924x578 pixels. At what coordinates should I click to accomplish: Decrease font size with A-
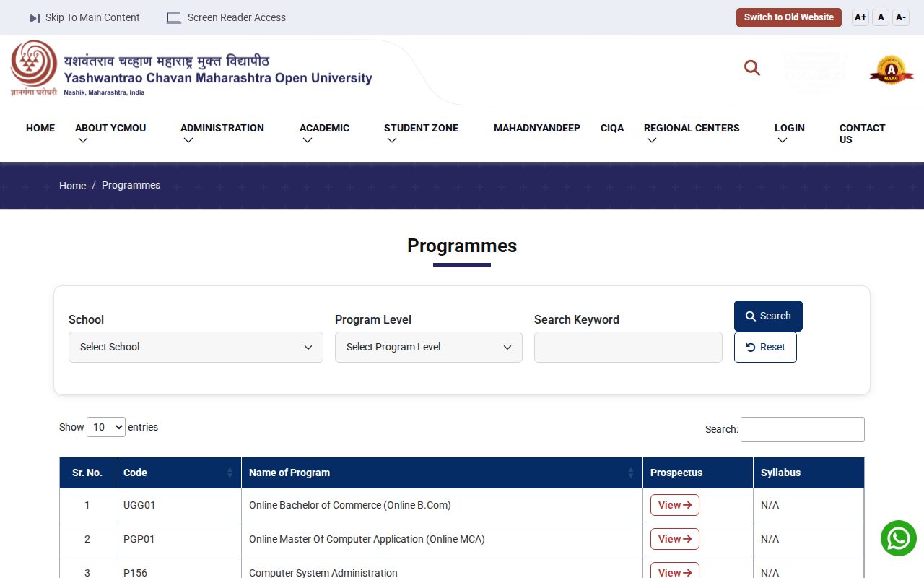901,17
